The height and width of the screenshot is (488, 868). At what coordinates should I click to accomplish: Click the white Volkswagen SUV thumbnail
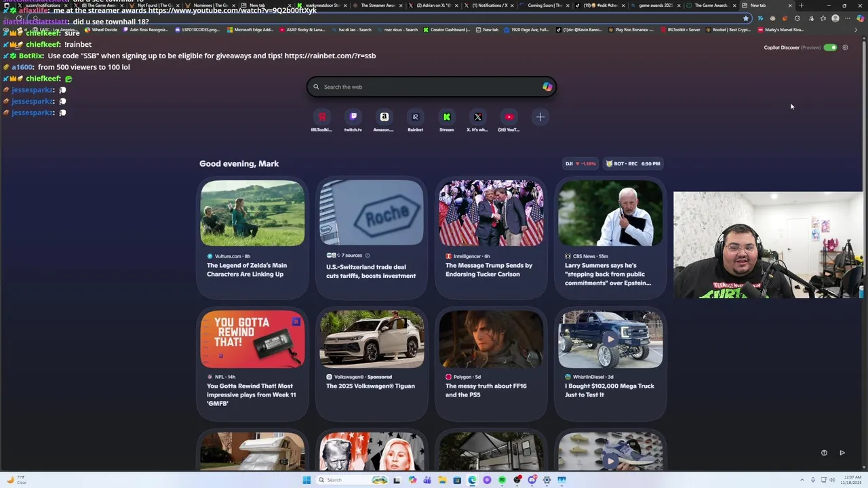click(372, 339)
